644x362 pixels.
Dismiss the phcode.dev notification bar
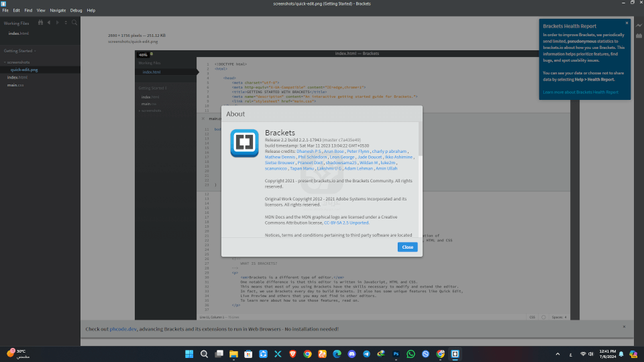click(624, 326)
